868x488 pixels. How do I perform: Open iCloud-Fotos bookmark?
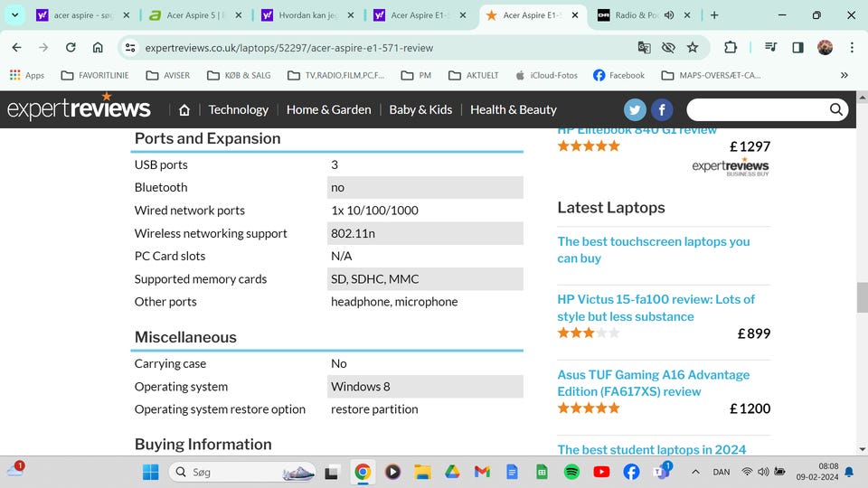pyautogui.click(x=546, y=75)
